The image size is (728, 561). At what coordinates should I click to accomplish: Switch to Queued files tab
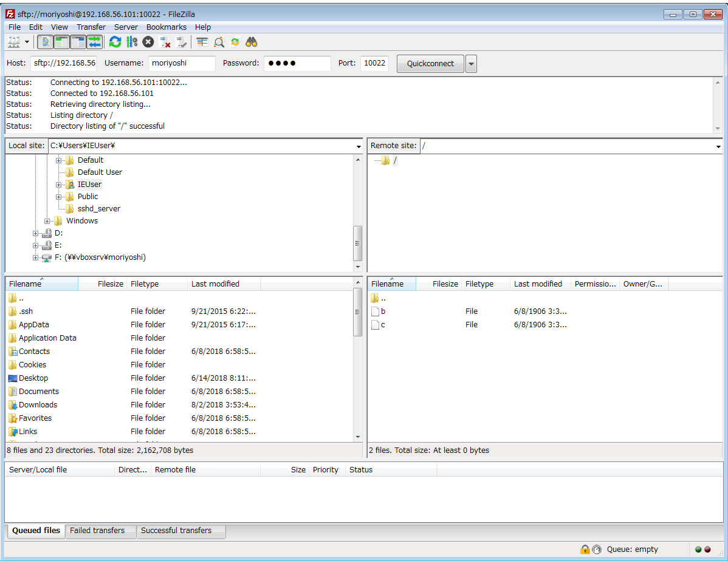(36, 531)
